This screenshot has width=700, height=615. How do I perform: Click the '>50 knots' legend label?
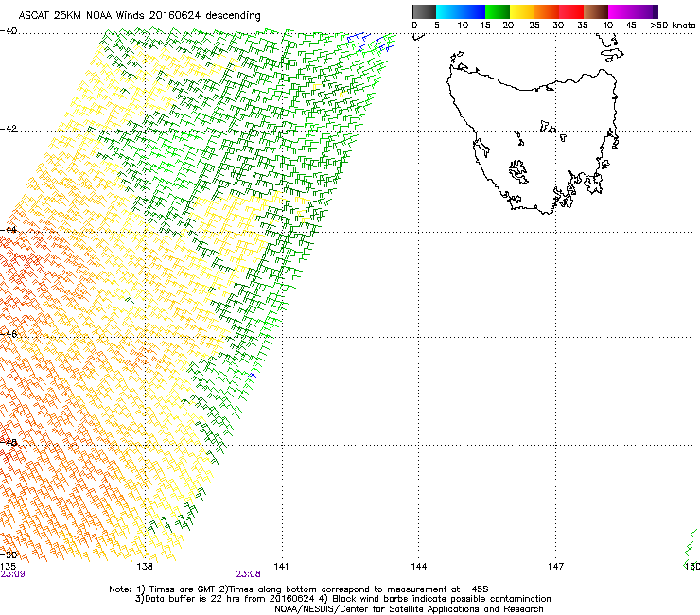(x=673, y=25)
